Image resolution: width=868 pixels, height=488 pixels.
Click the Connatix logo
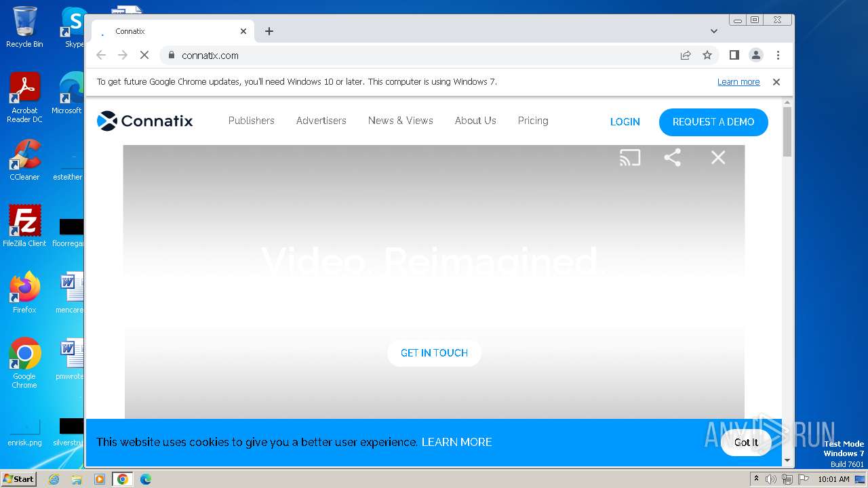point(145,121)
